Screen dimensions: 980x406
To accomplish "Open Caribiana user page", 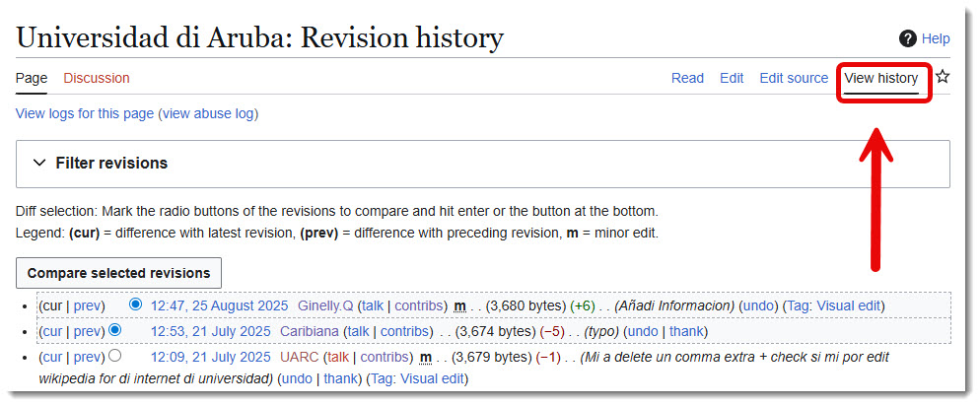I will point(310,332).
